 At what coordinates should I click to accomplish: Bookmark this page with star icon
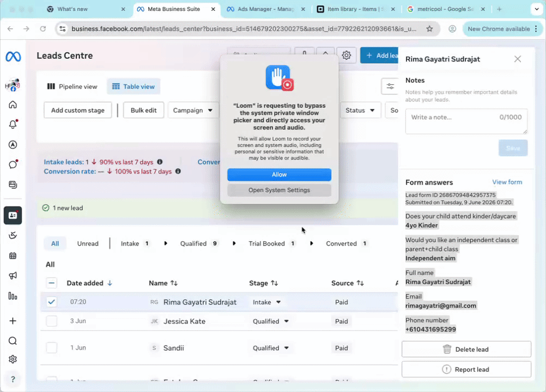[x=429, y=29]
